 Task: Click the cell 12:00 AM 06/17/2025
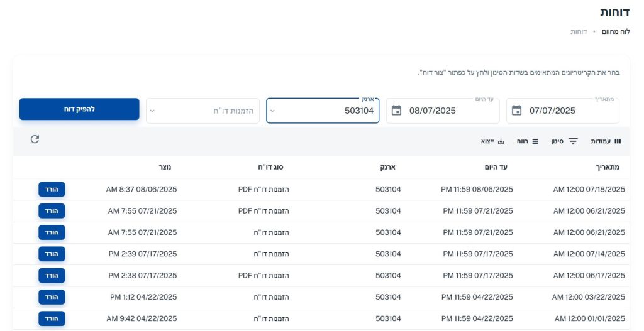tap(589, 275)
